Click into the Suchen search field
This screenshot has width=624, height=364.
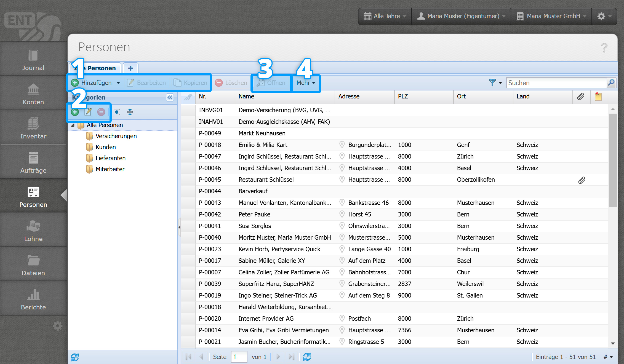tap(556, 83)
